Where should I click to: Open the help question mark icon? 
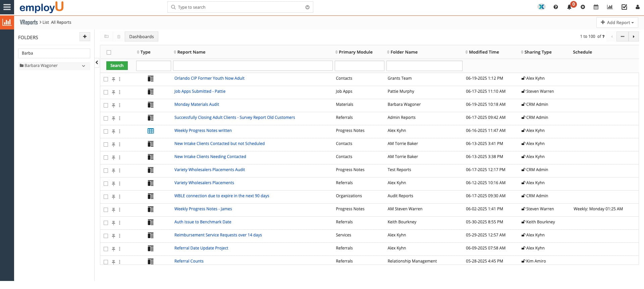click(556, 7)
